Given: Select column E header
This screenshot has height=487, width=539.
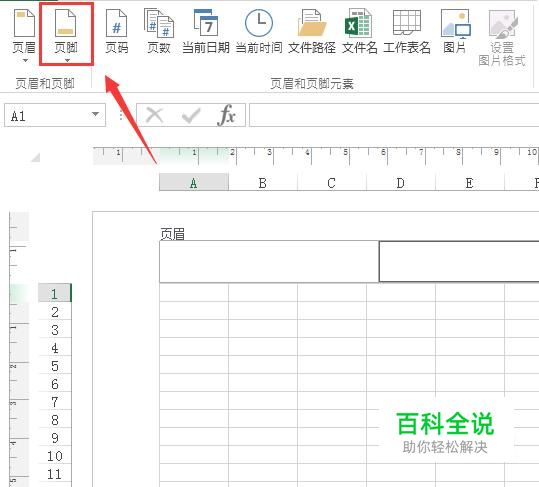Looking at the screenshot, I should pos(470,182).
